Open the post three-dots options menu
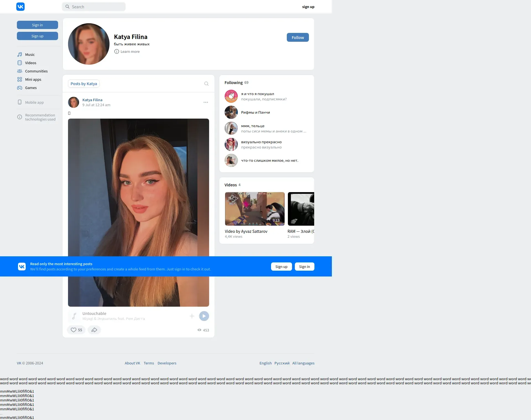Image resolution: width=531 pixels, height=420 pixels. (x=206, y=102)
